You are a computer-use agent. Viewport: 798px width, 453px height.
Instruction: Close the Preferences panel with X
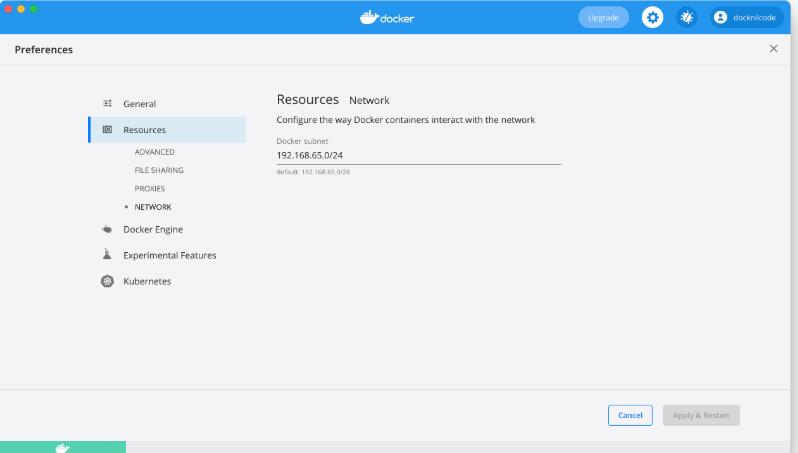click(x=773, y=49)
